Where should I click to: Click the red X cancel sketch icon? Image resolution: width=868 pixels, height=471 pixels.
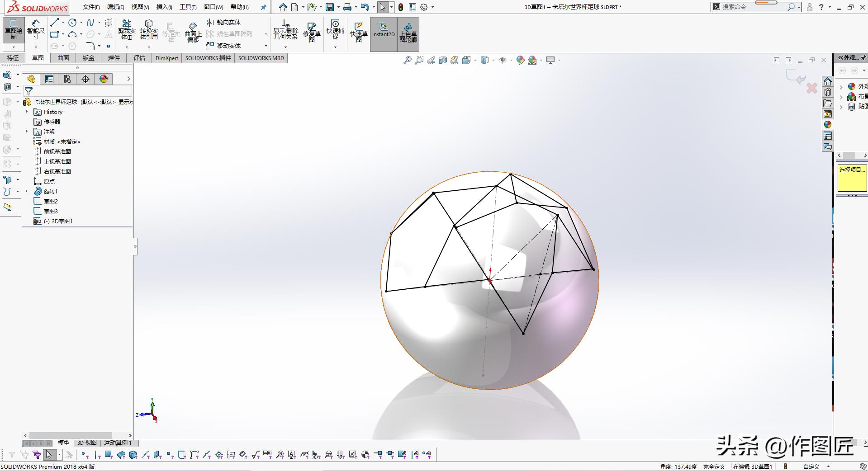pyautogui.click(x=812, y=88)
